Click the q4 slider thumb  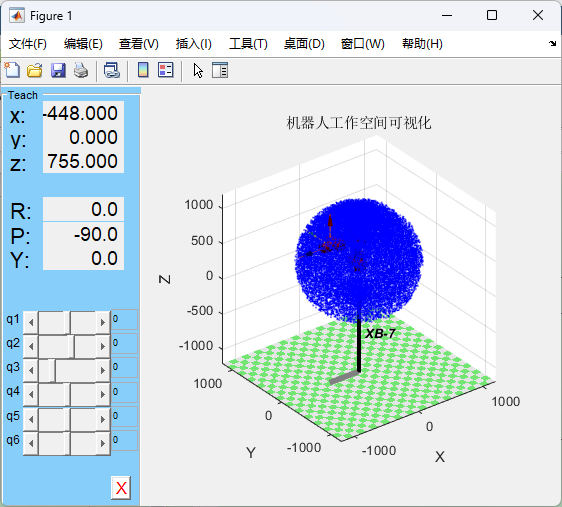(67, 394)
